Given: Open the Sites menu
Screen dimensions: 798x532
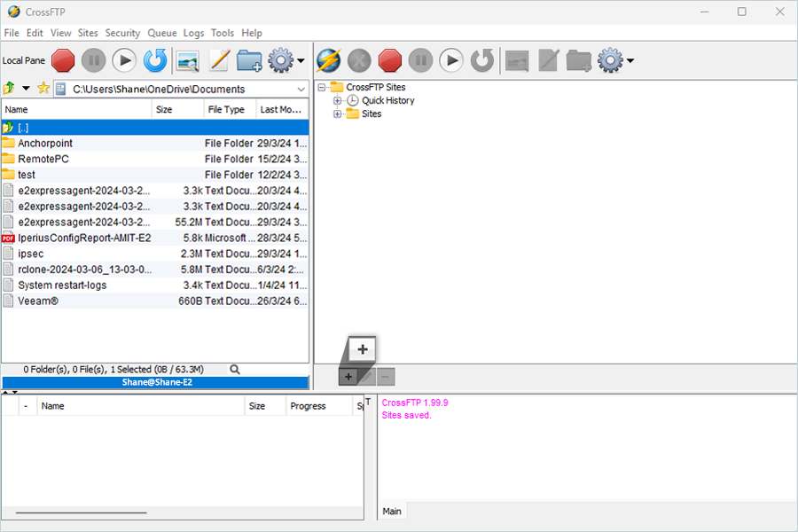Looking at the screenshot, I should [x=88, y=33].
